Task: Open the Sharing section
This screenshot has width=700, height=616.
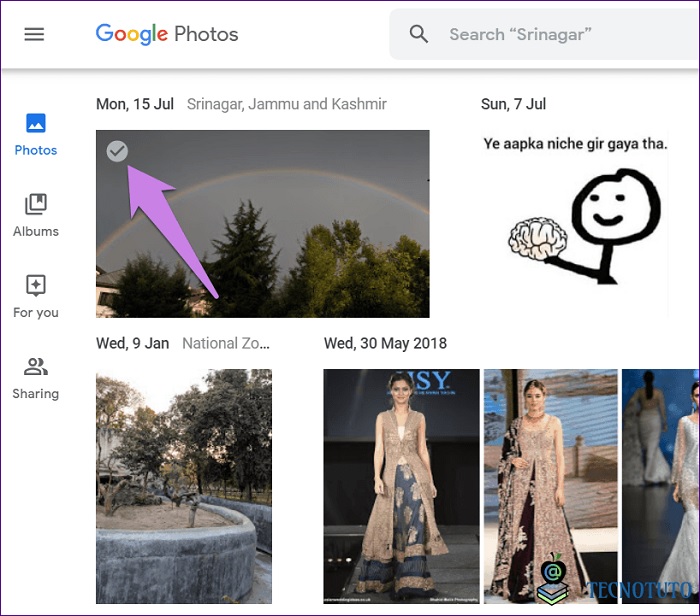Action: coord(36,377)
